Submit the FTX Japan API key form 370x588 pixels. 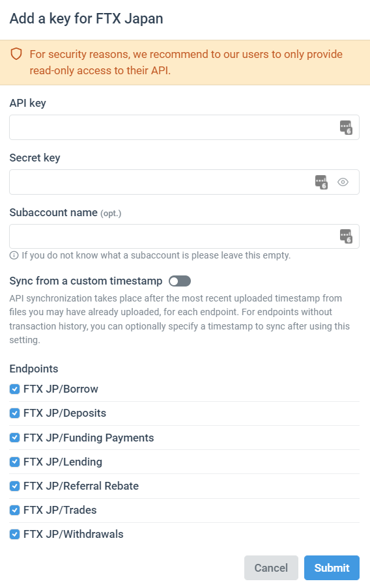[332, 568]
